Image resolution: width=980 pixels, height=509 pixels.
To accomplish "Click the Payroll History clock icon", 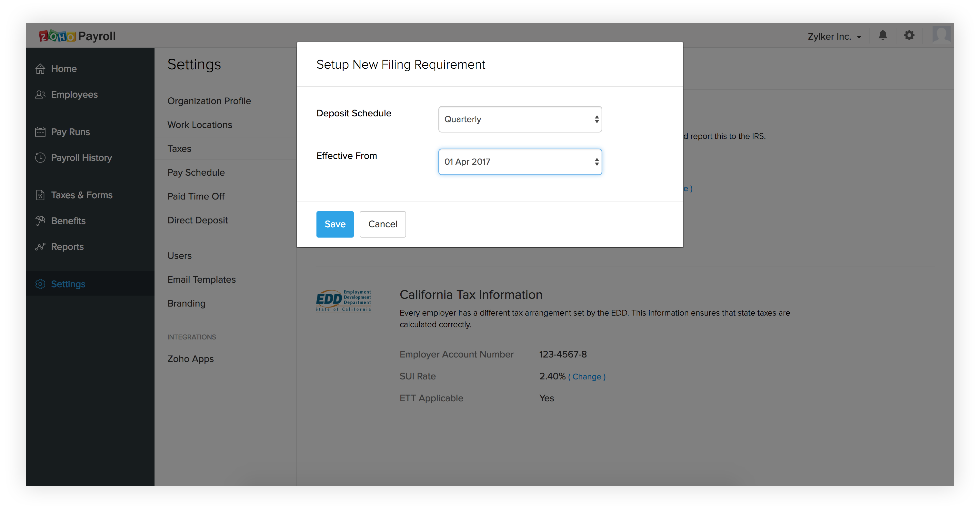I will 40,158.
